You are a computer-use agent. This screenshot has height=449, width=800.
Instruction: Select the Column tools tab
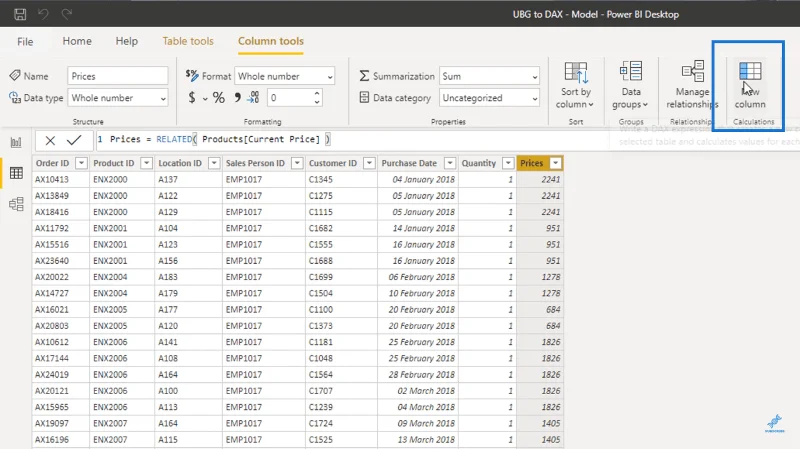tap(271, 41)
